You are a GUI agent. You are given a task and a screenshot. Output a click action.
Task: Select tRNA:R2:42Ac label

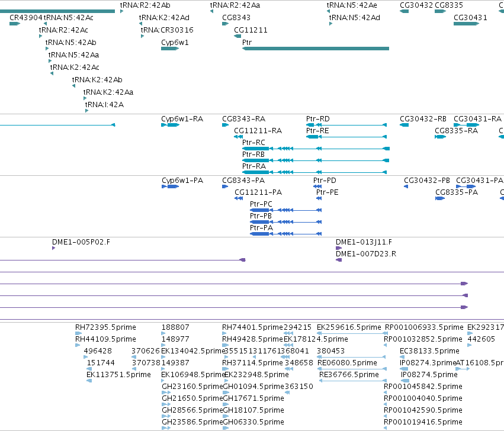point(63,30)
